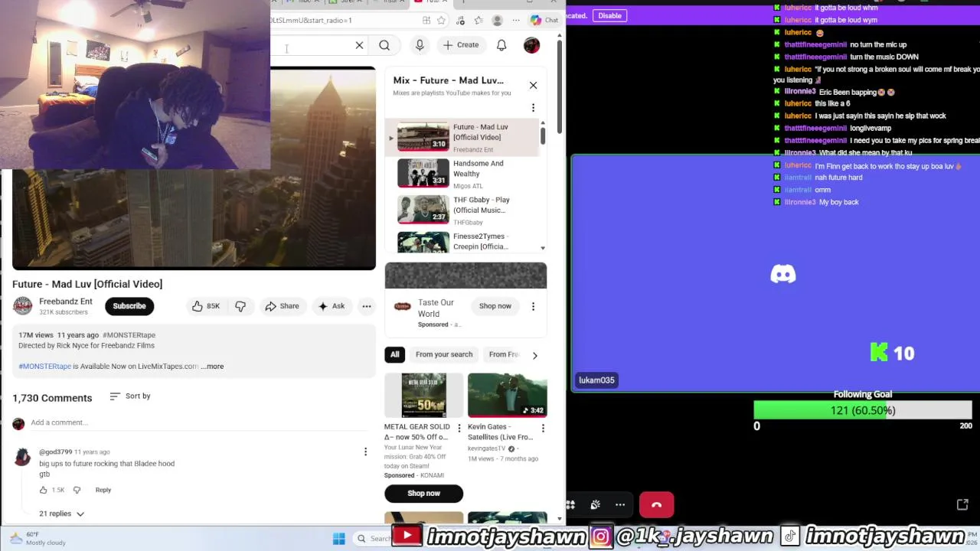Image resolution: width=980 pixels, height=551 pixels.
Task: Play Handsome And Wealthy from the mix
Action: [463, 174]
